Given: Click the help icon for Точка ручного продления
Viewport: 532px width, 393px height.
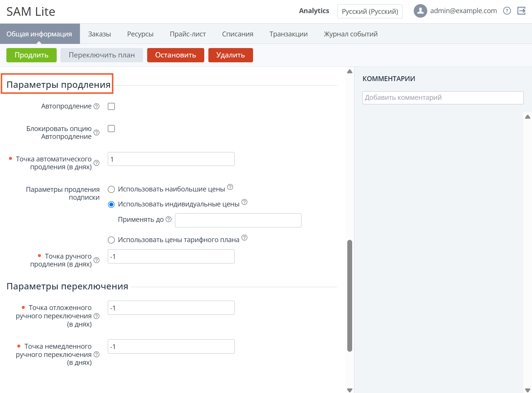Looking at the screenshot, I should pos(96,260).
